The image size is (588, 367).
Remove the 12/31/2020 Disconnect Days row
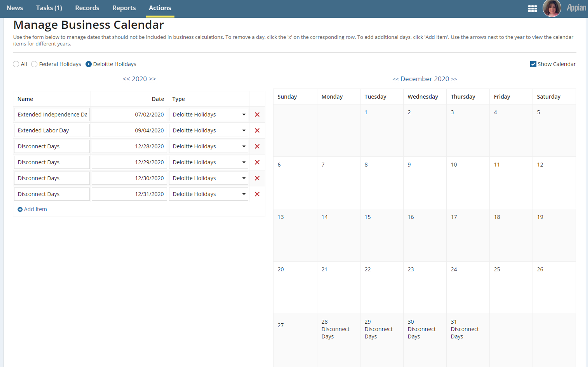tap(257, 194)
